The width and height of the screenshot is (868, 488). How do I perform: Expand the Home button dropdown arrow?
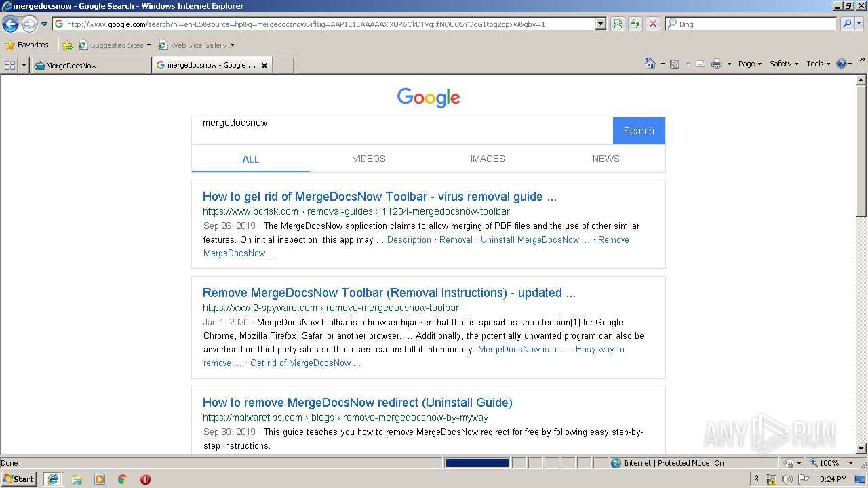tap(662, 64)
